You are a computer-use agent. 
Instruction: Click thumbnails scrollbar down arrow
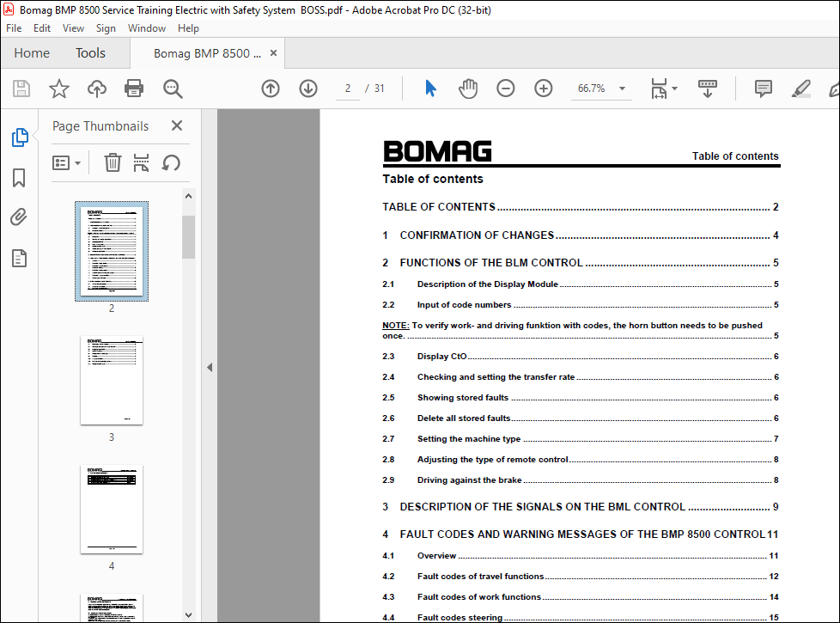pyautogui.click(x=188, y=615)
